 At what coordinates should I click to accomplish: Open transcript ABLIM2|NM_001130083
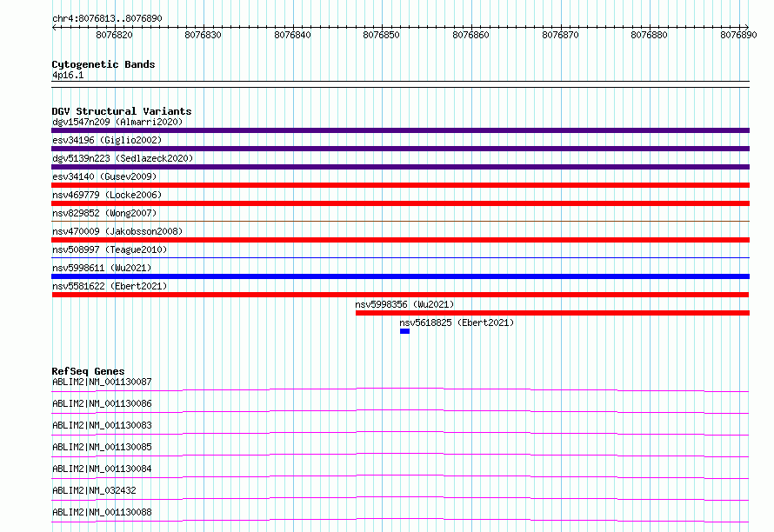[102, 425]
